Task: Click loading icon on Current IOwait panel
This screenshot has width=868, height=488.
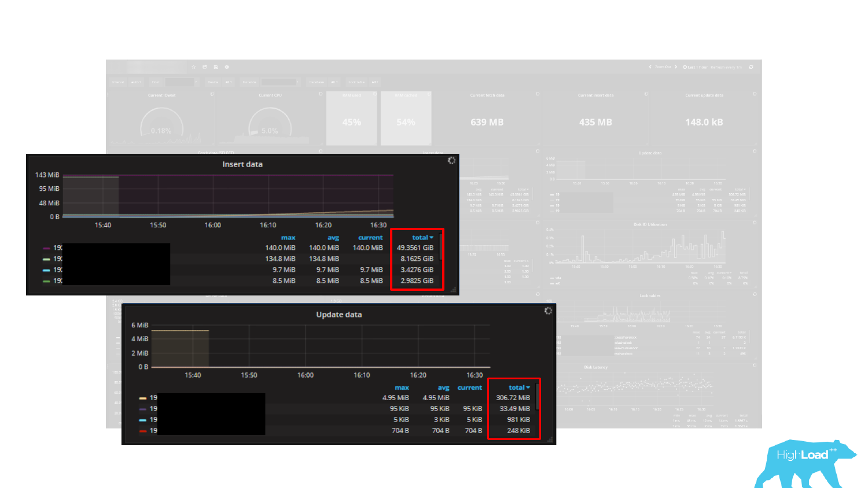Action: (x=212, y=94)
